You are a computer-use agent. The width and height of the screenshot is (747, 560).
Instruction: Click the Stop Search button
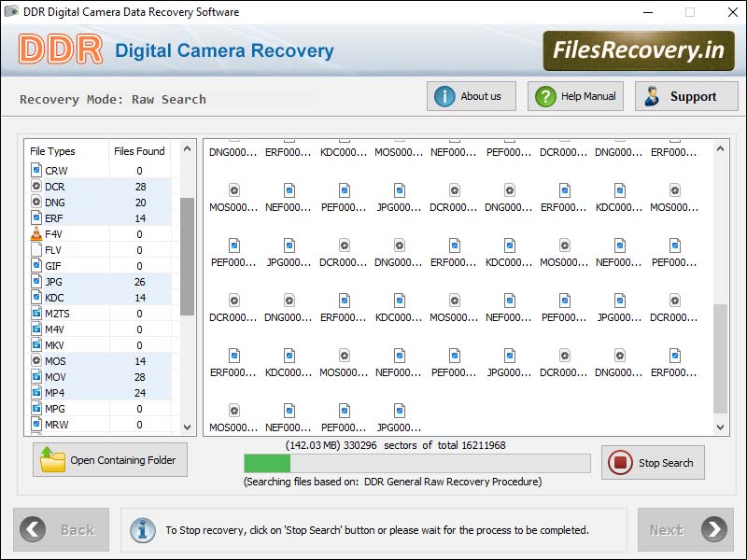pyautogui.click(x=653, y=463)
